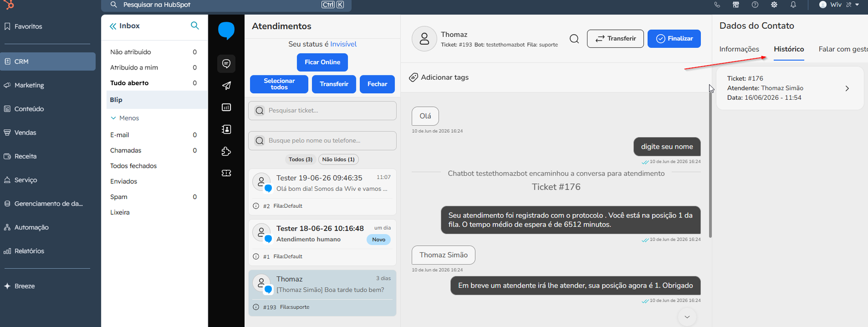
Task: Open the Tester 19-06-26 09:46:35 ticket
Action: 322,192
